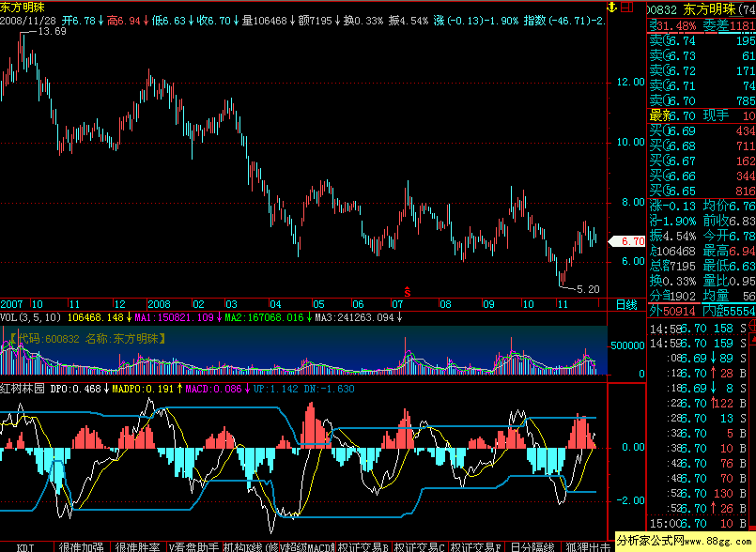Viewport: 756px width, 552px height.
Task: Click the red window-layout grid icon
Action: pos(626,8)
